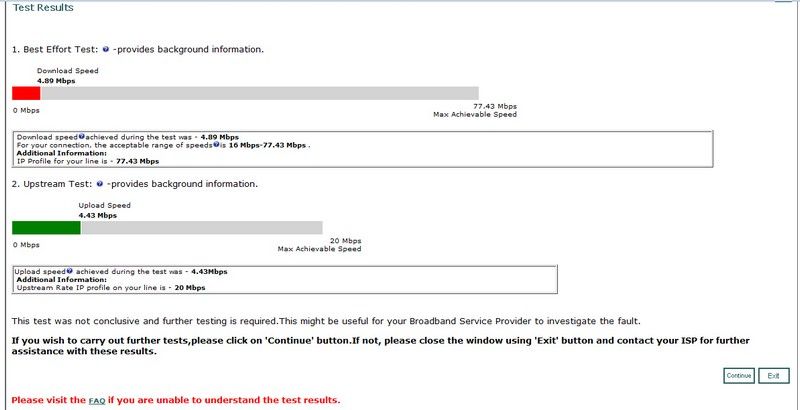Click 'Additional Information:' in upload results box
This screenshot has width=800, height=410.
click(x=62, y=279)
